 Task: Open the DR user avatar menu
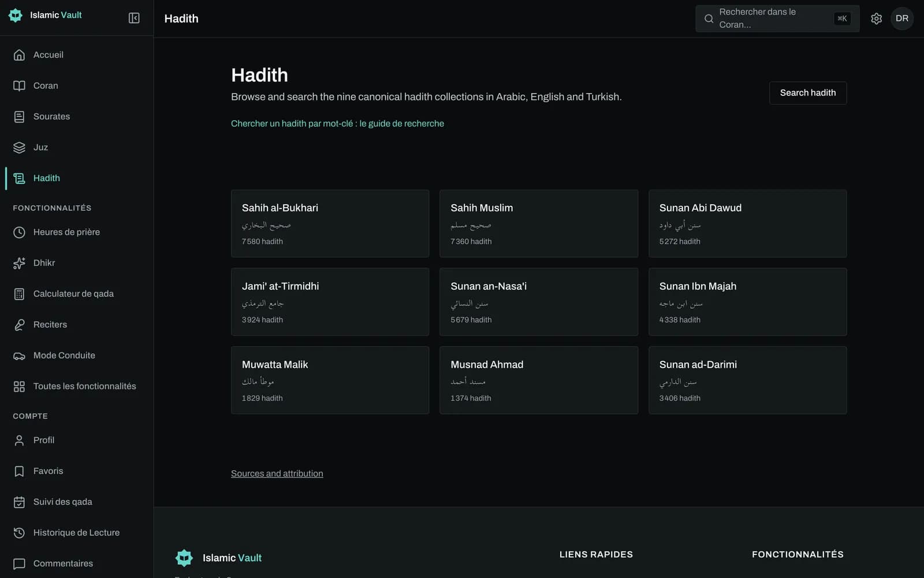point(902,18)
